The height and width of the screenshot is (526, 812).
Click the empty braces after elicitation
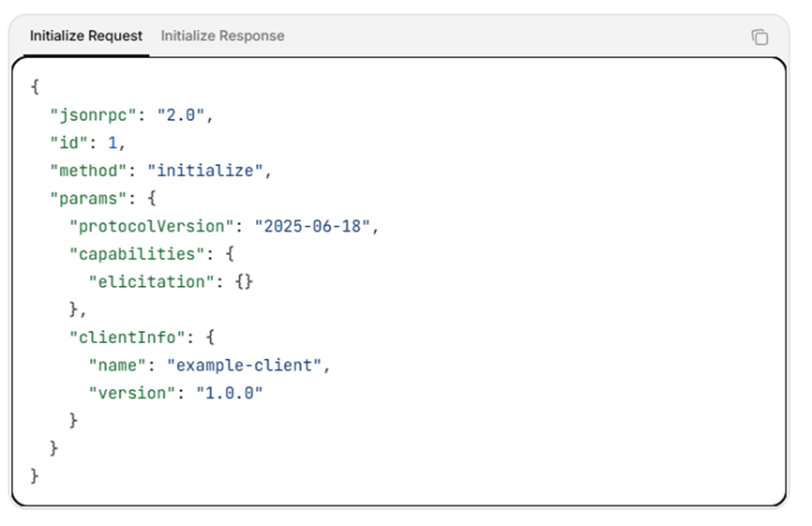[x=243, y=281]
